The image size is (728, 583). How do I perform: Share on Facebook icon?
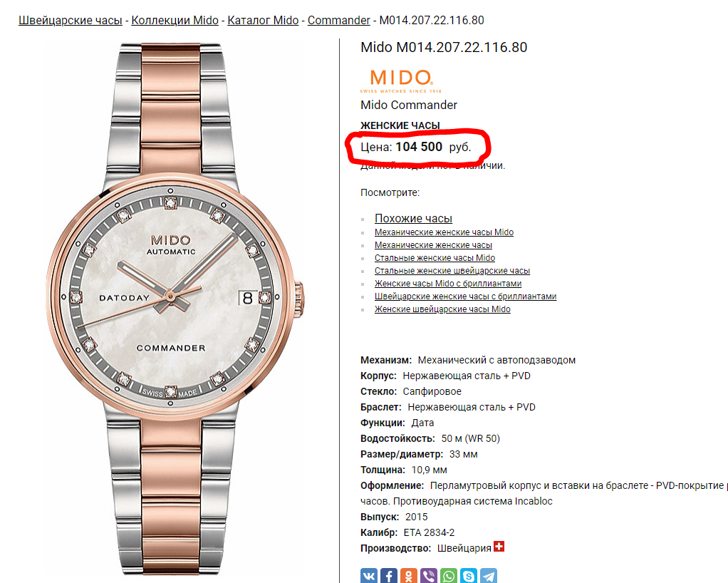tap(389, 576)
